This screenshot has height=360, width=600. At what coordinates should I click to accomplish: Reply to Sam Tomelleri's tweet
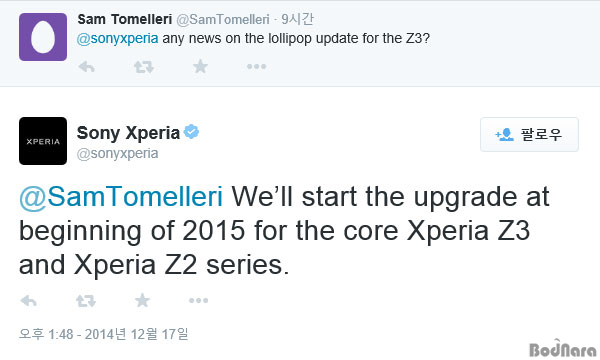tap(86, 67)
